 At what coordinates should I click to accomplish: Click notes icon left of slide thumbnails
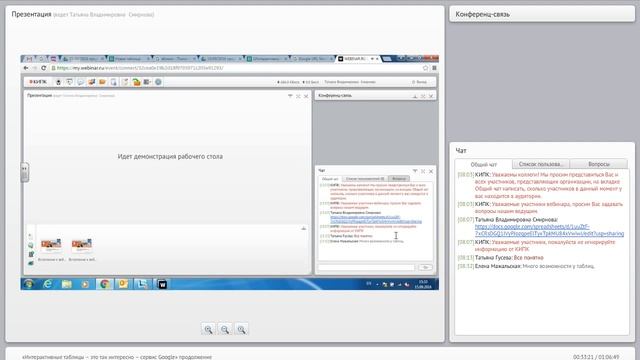pos(31,254)
